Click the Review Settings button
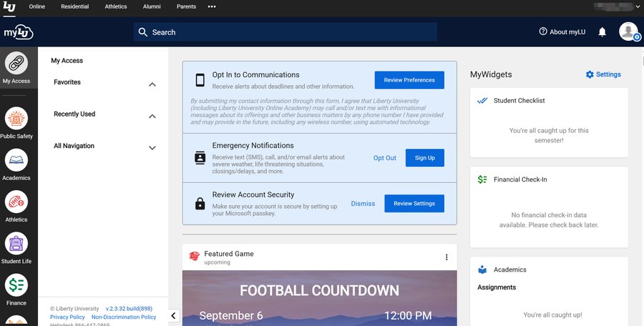The height and width of the screenshot is (326, 644). coord(414,203)
